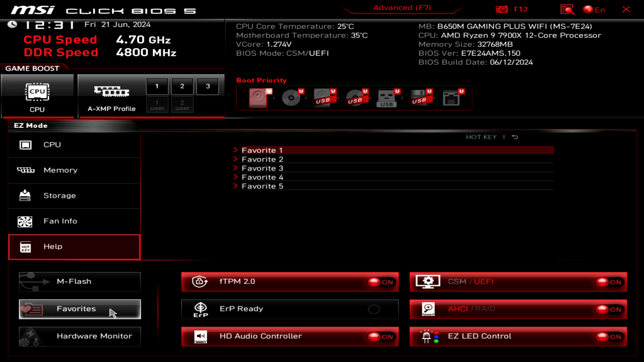Click the BIOS Ver E7E24AMS.150 text
Image resolution: width=644 pixels, height=362 pixels.
click(x=469, y=53)
